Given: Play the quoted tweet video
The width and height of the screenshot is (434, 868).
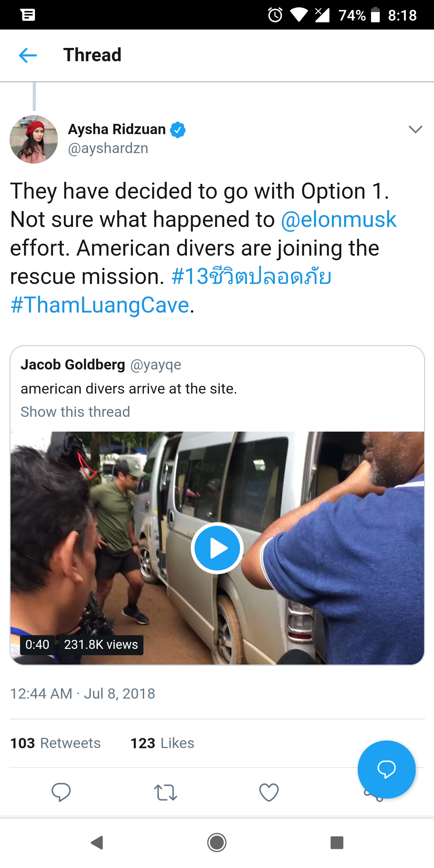Looking at the screenshot, I should click(217, 548).
